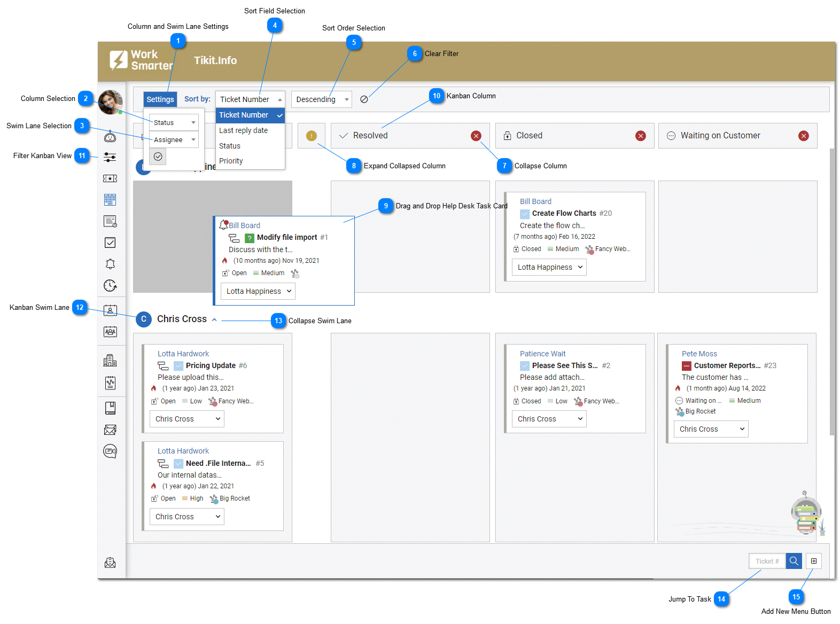Click the red type icon on Customer Reports card
The height and width of the screenshot is (624, 840).
point(687,366)
